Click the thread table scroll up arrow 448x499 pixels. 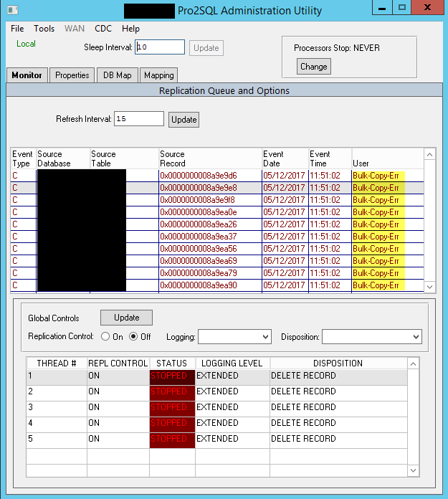[x=413, y=363]
